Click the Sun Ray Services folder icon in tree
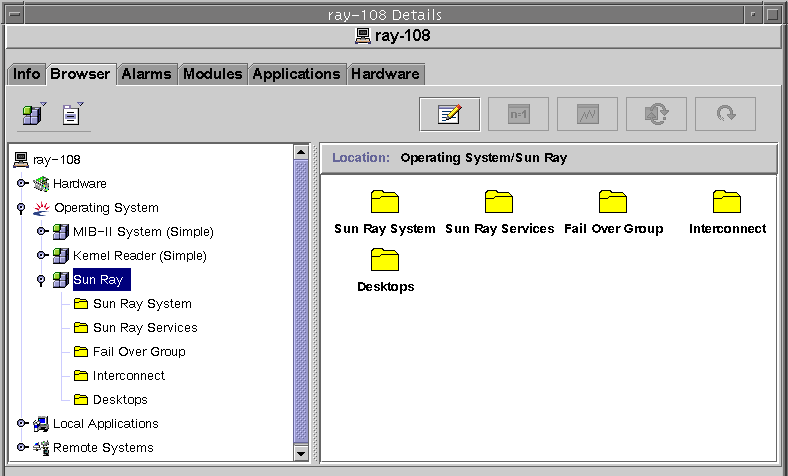Screen dimensions: 788x476 [81, 328]
